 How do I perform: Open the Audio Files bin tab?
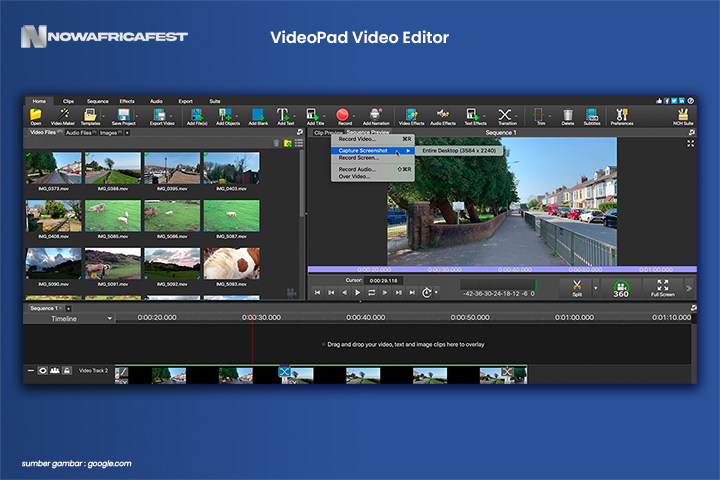pyautogui.click(x=80, y=133)
